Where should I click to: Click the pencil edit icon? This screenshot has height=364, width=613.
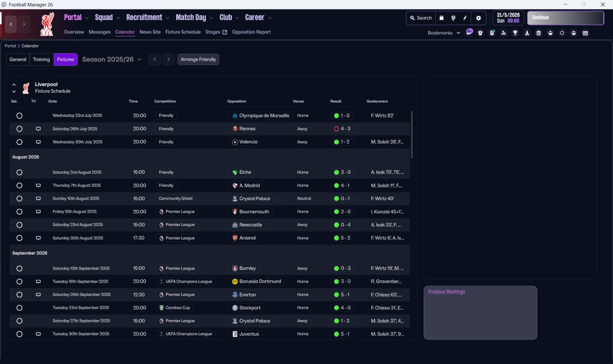point(465,18)
